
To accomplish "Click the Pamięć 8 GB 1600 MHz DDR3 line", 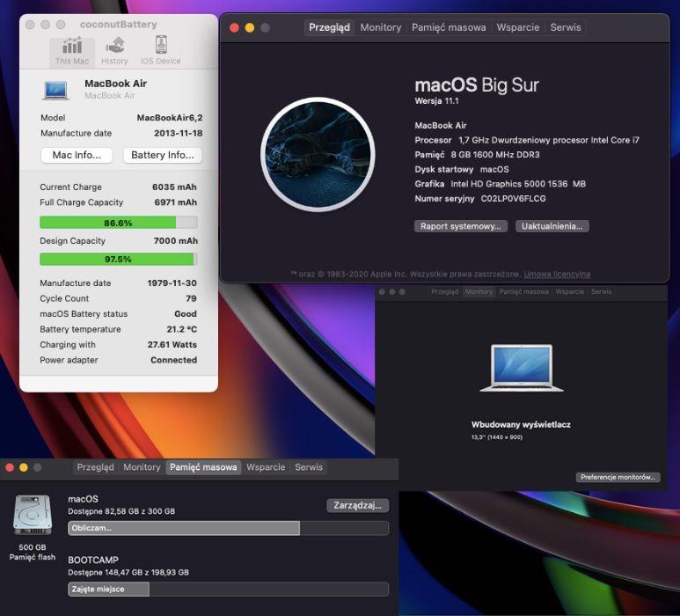I will (477, 154).
